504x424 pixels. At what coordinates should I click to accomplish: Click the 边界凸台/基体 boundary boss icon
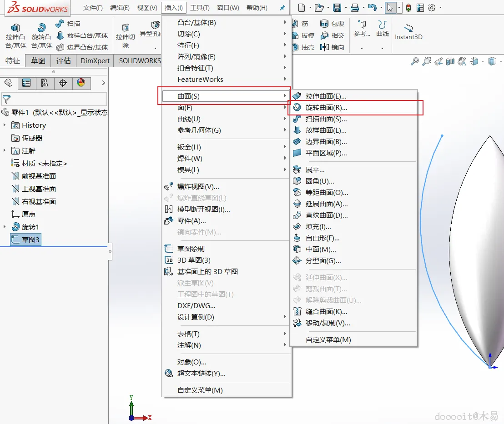(x=60, y=48)
